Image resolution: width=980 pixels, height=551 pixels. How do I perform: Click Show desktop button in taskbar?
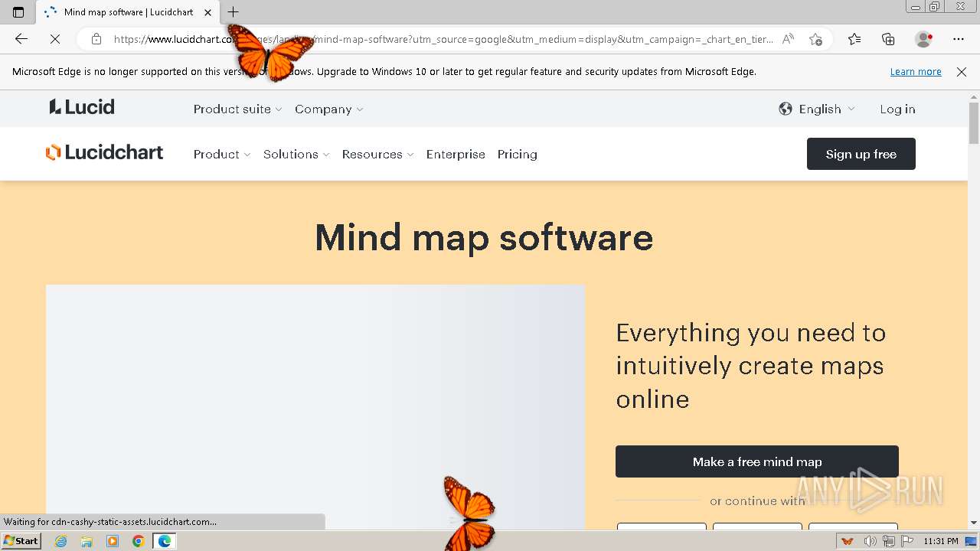972,541
